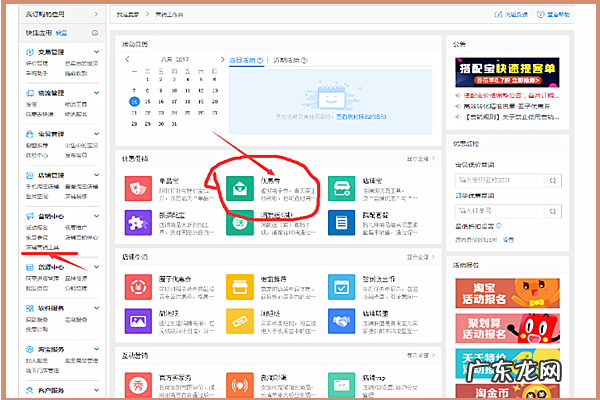The height and width of the screenshot is (400, 600).
Task: Open 发货 in the 物流管理 section
Action: click(31, 104)
